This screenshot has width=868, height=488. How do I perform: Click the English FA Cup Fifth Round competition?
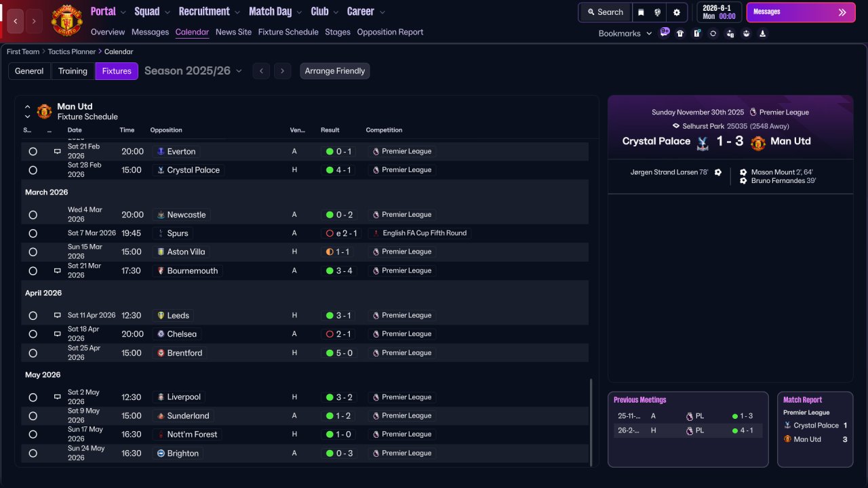coord(420,233)
